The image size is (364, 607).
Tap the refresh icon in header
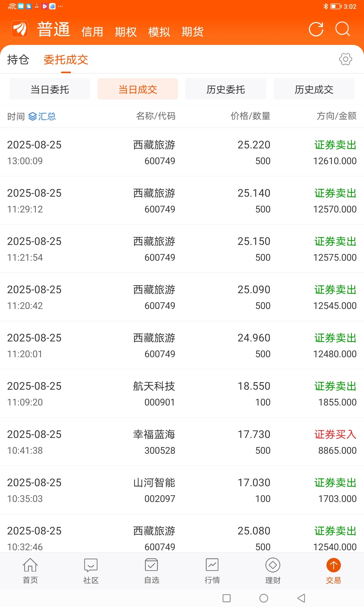point(316,29)
